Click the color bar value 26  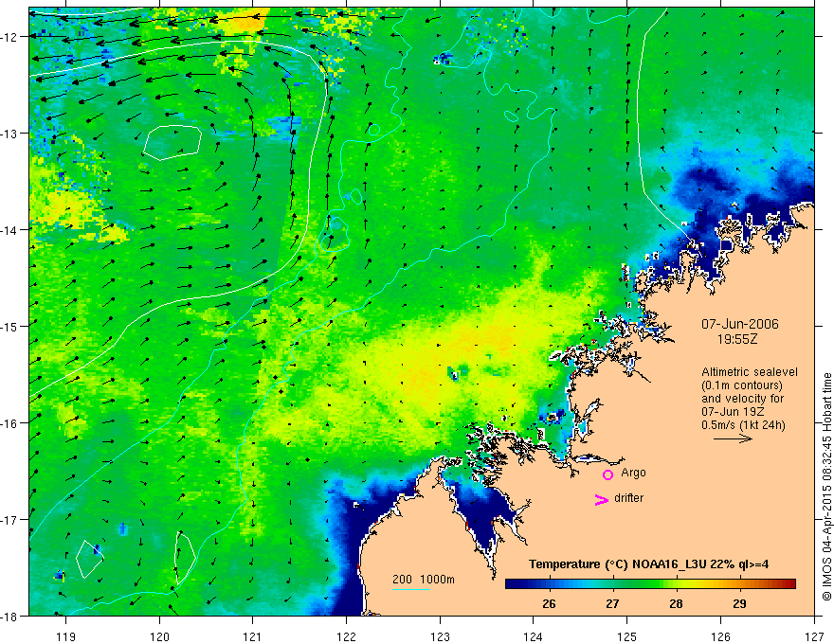pyautogui.click(x=549, y=603)
